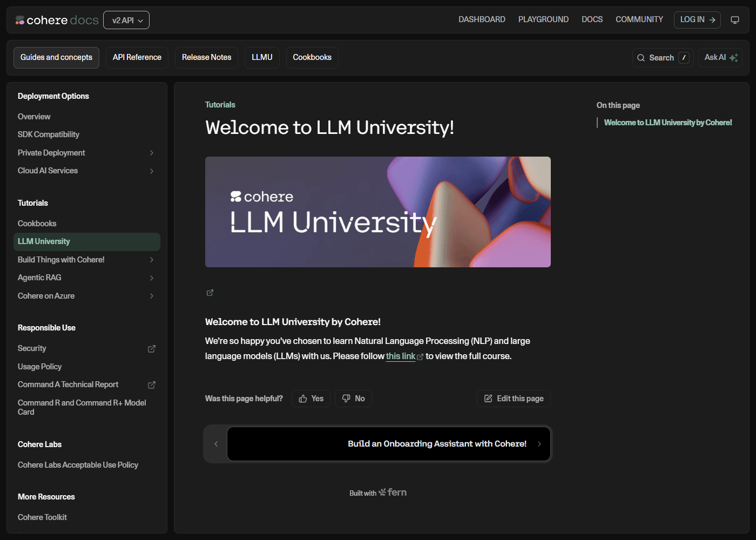Click the Deployment Options section heading
The width and height of the screenshot is (756, 540).
coord(53,96)
